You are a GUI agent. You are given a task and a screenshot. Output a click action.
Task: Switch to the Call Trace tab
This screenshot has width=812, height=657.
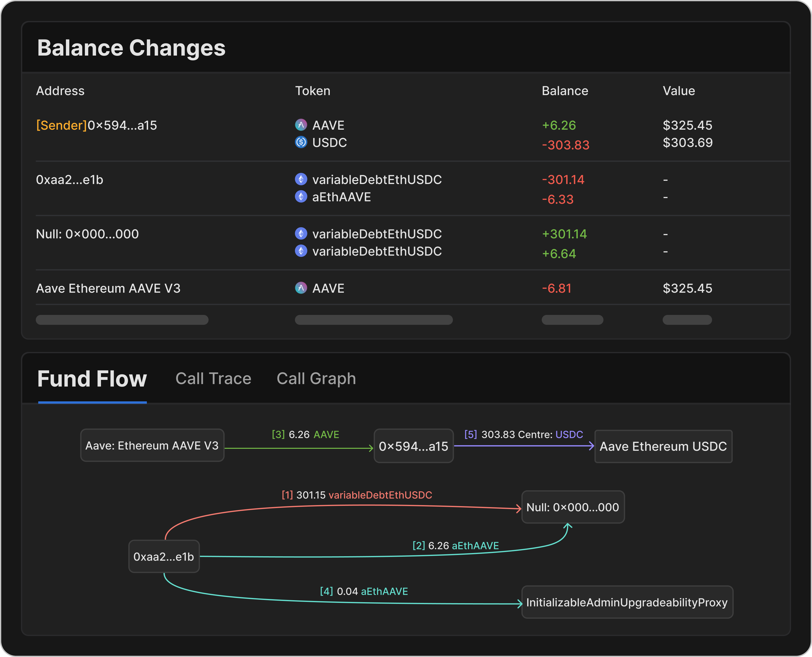tap(213, 378)
